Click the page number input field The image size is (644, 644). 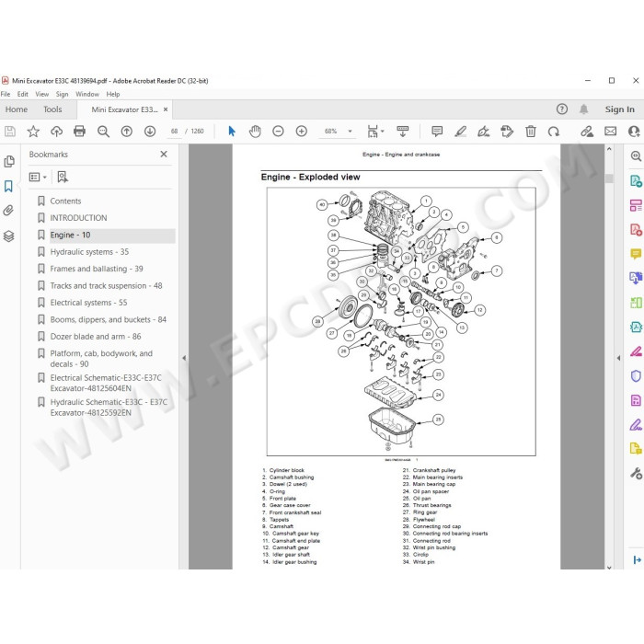click(175, 132)
